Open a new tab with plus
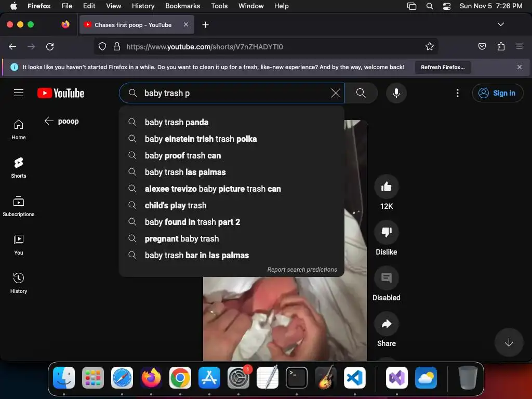The height and width of the screenshot is (399, 532). (x=205, y=25)
